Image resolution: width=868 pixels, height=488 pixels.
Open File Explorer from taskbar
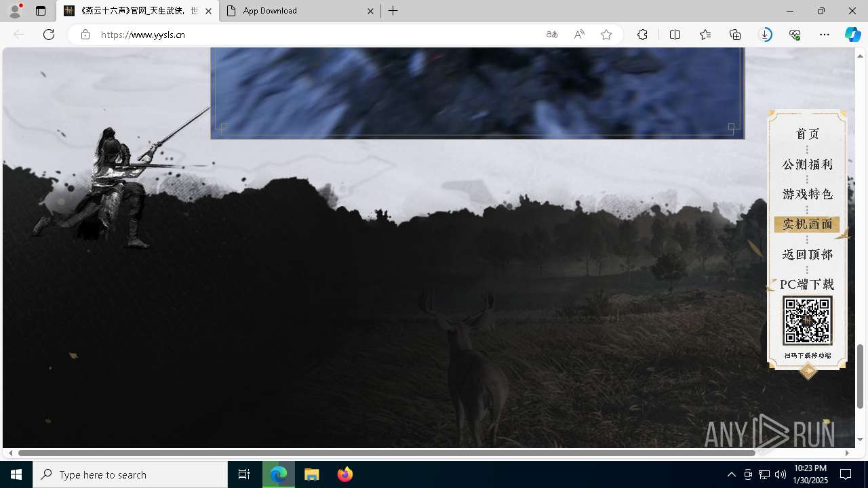(312, 474)
